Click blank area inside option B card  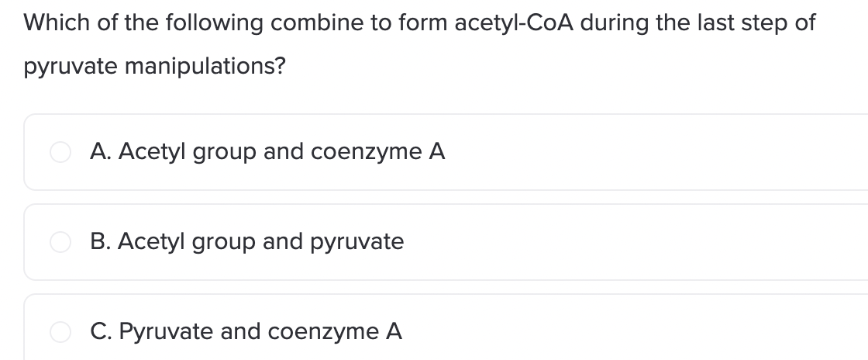pyautogui.click(x=636, y=241)
